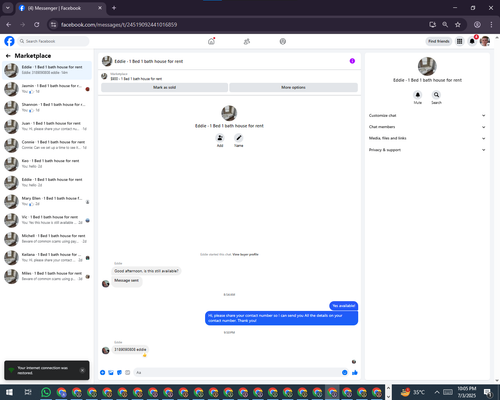Open Shannon conversation in list
Viewport: 500px width, 400px height.
[x=47, y=108]
